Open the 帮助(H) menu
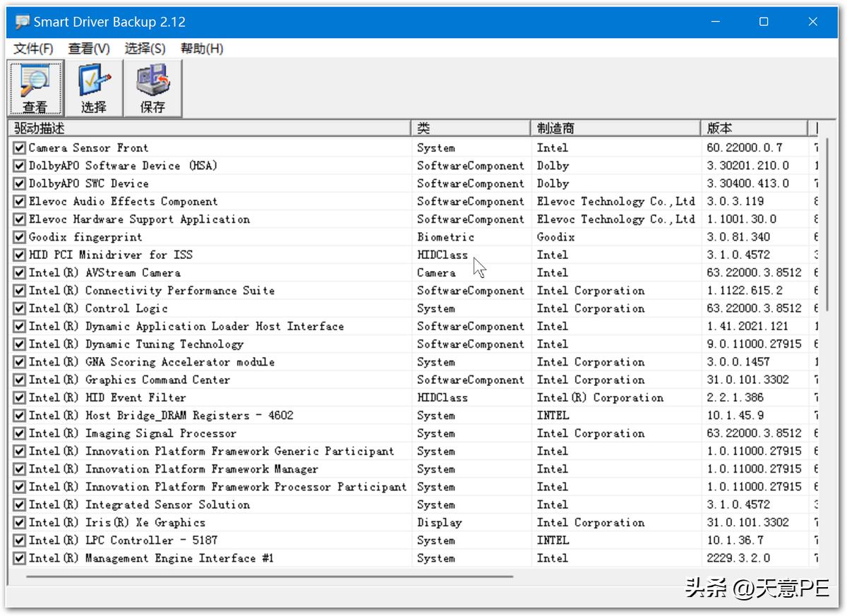Image resolution: width=847 pixels, height=616 pixels. coord(202,49)
